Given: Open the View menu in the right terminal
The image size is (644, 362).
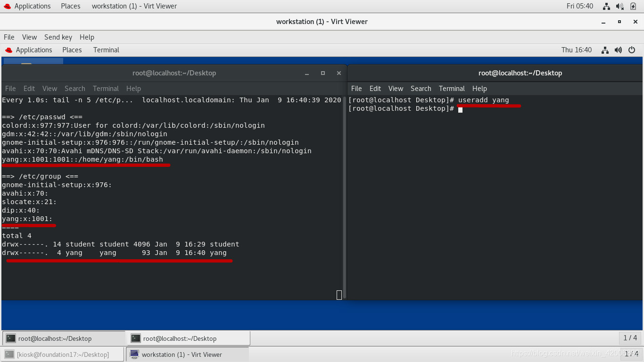Looking at the screenshot, I should click(x=396, y=89).
